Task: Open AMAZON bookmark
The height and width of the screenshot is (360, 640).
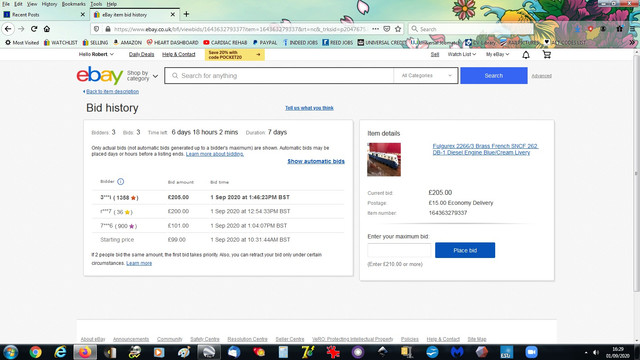Action: 127,42
